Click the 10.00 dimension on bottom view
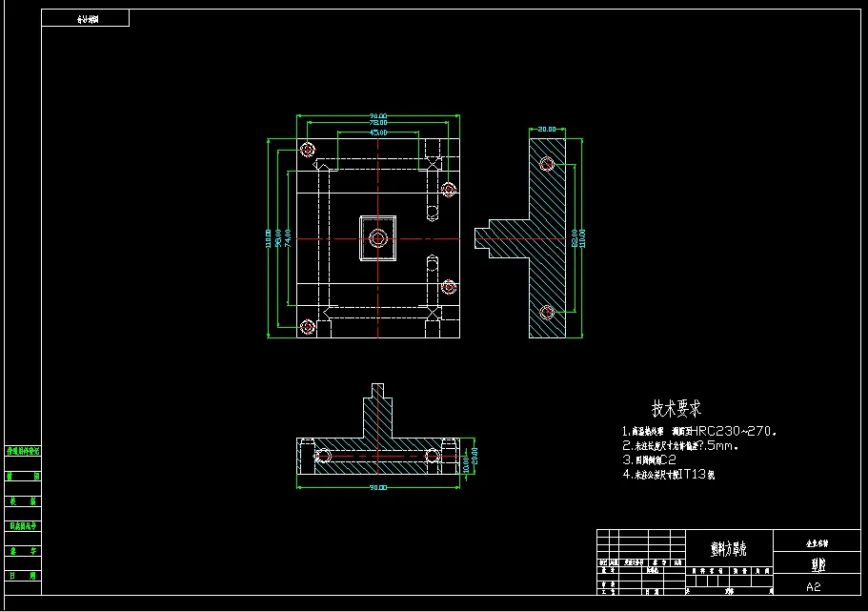Image resolution: width=868 pixels, height=612 pixels. (x=466, y=463)
